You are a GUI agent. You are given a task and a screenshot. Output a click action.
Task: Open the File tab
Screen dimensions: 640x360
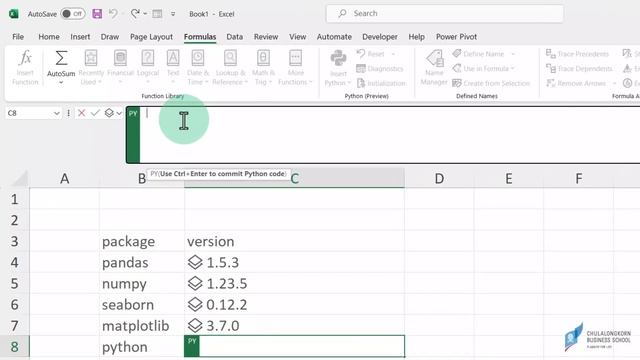tap(18, 37)
